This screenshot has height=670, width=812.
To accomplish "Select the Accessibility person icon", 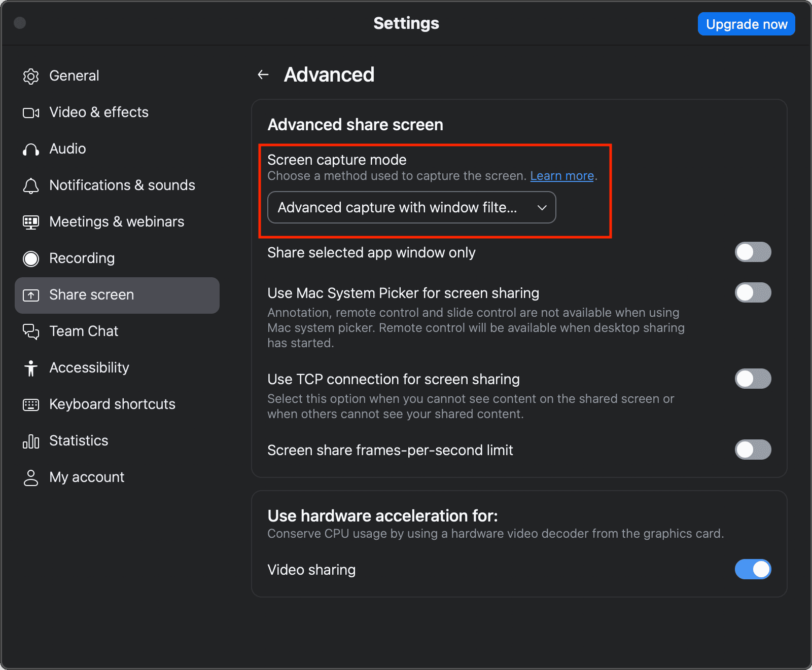I will pos(31,368).
